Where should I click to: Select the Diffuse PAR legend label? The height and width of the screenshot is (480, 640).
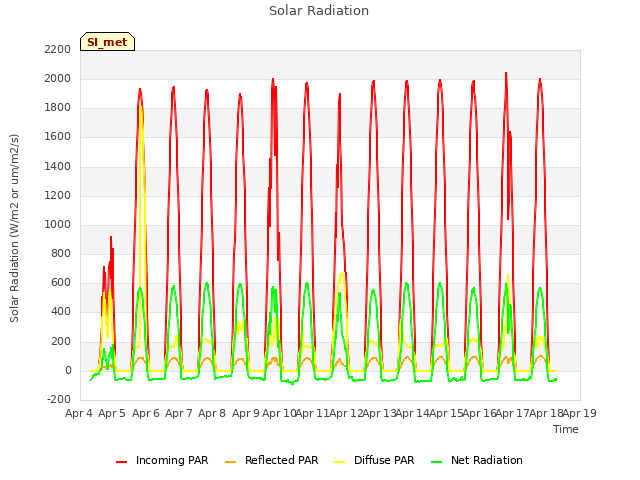pyautogui.click(x=384, y=460)
